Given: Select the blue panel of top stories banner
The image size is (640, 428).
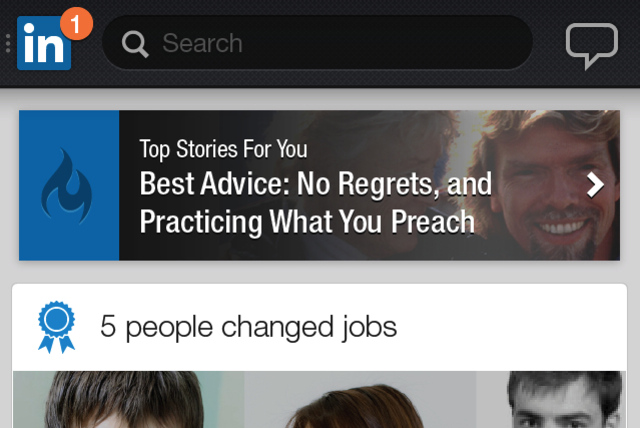Looking at the screenshot, I should (x=69, y=185).
